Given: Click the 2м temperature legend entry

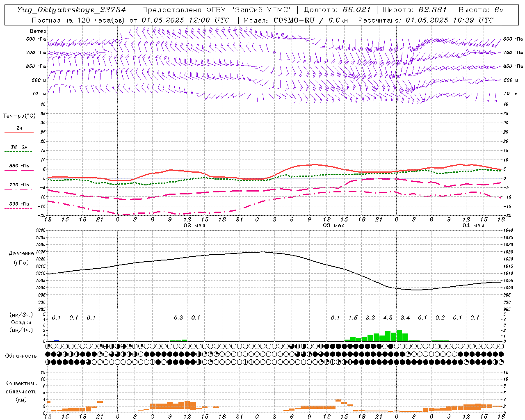Looking at the screenshot, I should coord(19,128).
